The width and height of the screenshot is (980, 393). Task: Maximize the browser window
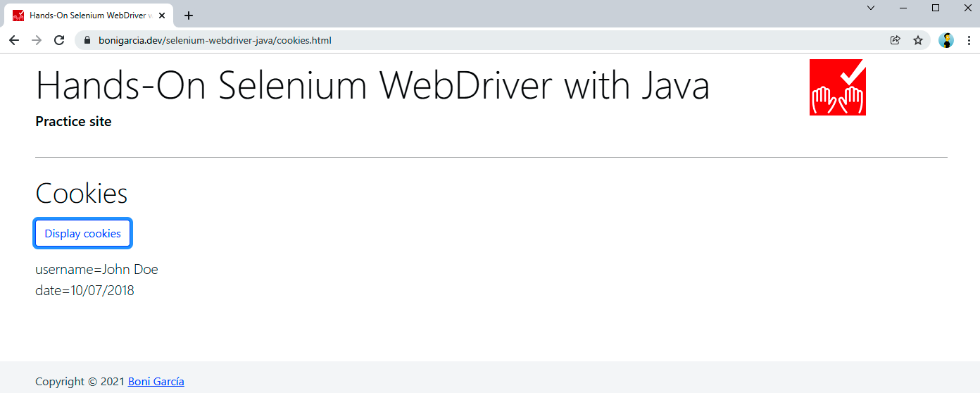pos(936,8)
